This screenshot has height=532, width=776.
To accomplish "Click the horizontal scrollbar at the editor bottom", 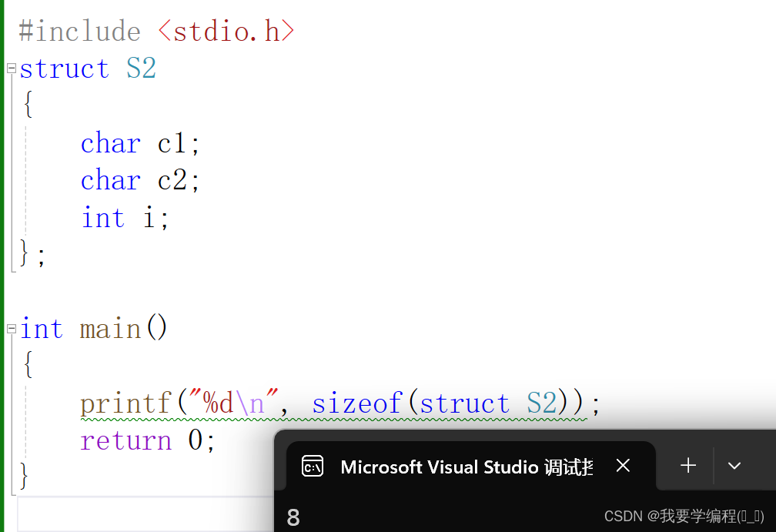I will (139, 514).
